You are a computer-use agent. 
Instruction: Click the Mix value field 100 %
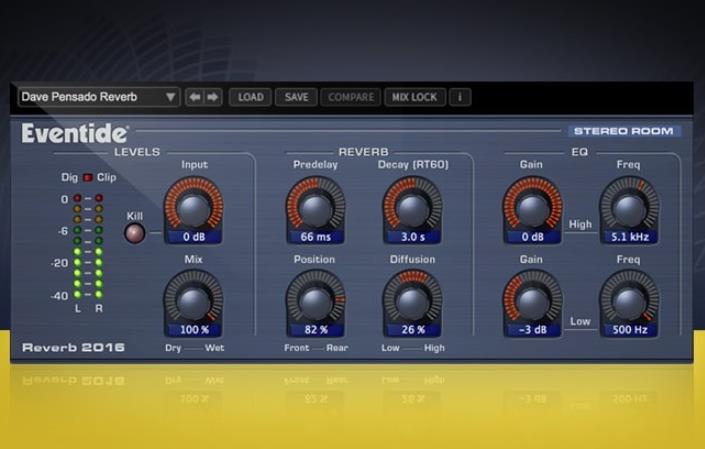tap(194, 330)
